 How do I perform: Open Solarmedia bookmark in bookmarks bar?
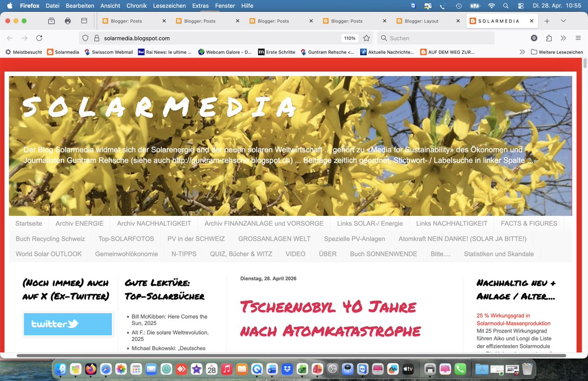coord(63,52)
